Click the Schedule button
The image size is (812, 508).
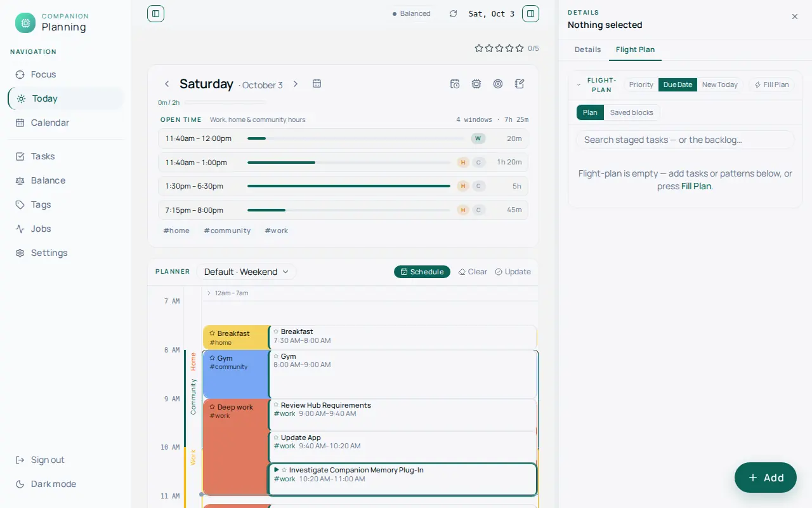click(x=422, y=272)
